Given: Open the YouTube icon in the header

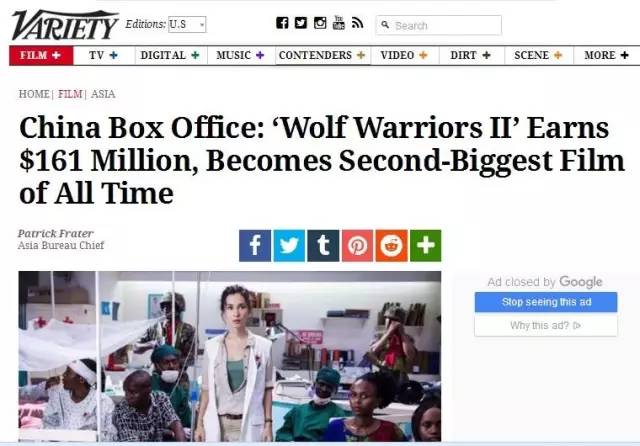Looking at the screenshot, I should (338, 22).
